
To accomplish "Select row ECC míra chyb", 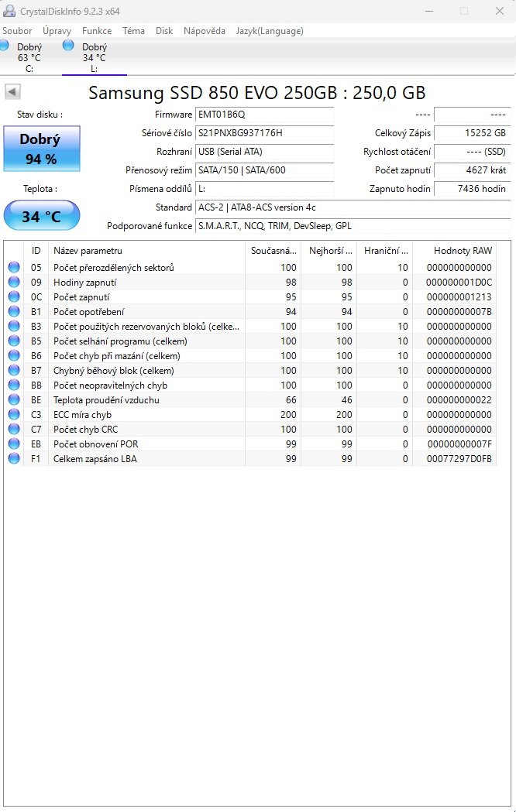I will 250,414.
